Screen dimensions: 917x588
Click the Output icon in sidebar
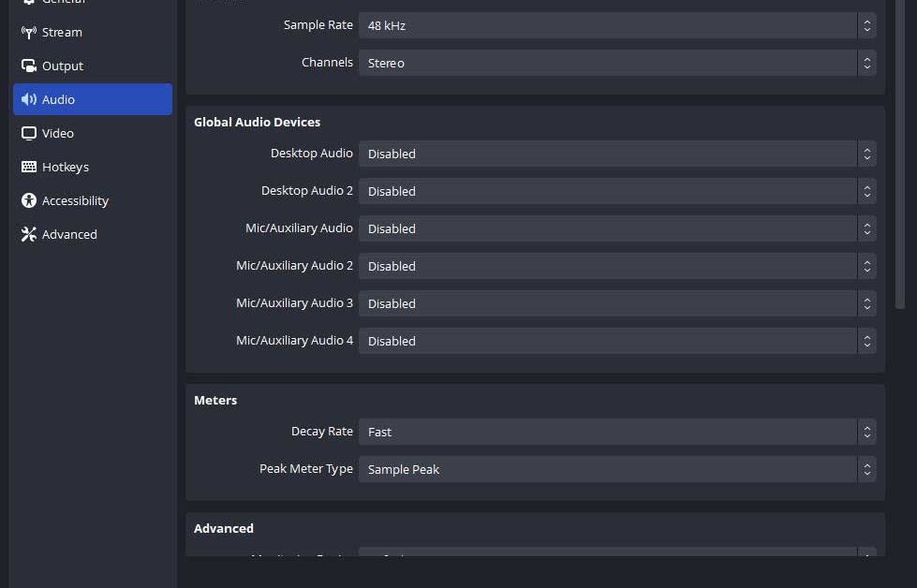[x=28, y=66]
